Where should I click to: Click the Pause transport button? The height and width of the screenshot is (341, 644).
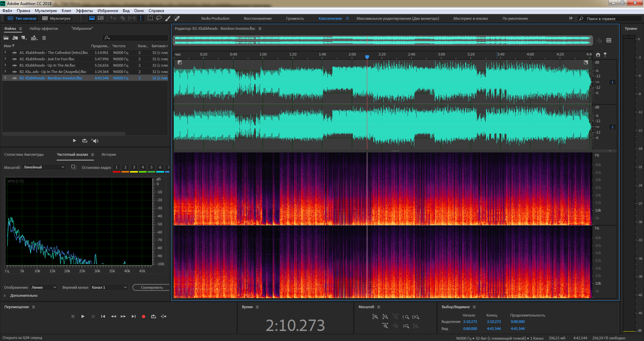pyautogui.click(x=93, y=316)
